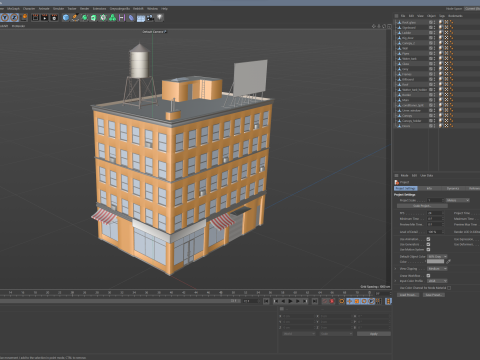This screenshot has width=480, height=360.
Task: Toggle the Y axis lock icon
Action: [x=5, y=18]
